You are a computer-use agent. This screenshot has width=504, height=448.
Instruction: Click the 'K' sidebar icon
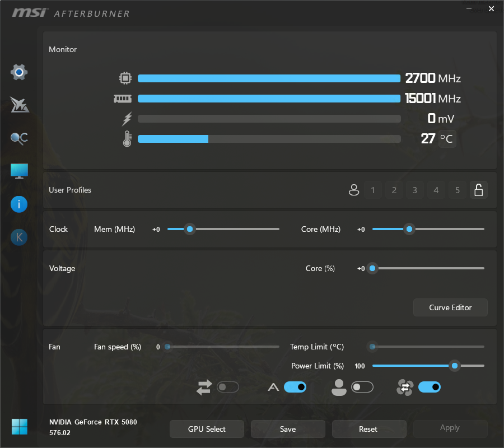tap(19, 237)
